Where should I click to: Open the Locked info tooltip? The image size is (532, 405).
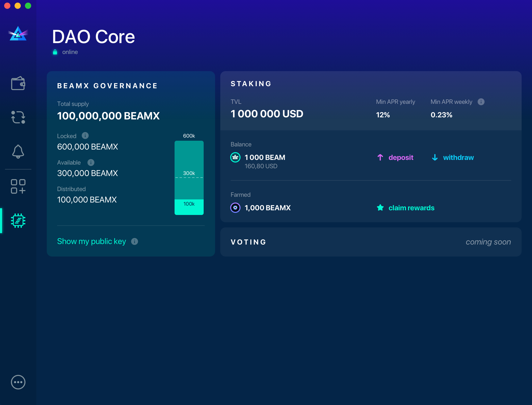click(x=85, y=136)
